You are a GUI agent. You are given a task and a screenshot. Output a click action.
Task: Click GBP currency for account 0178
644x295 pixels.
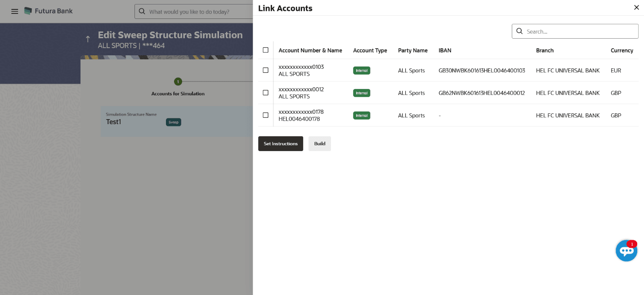616,116
